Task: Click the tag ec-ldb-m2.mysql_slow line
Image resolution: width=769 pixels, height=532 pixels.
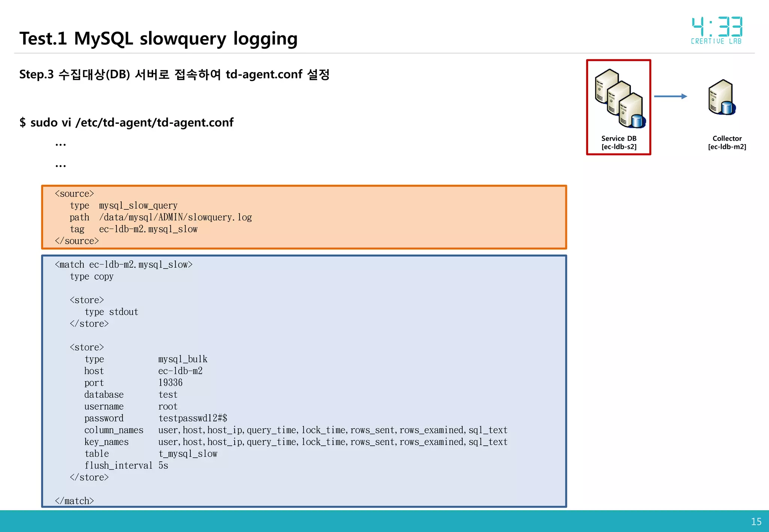Action: coord(134,229)
